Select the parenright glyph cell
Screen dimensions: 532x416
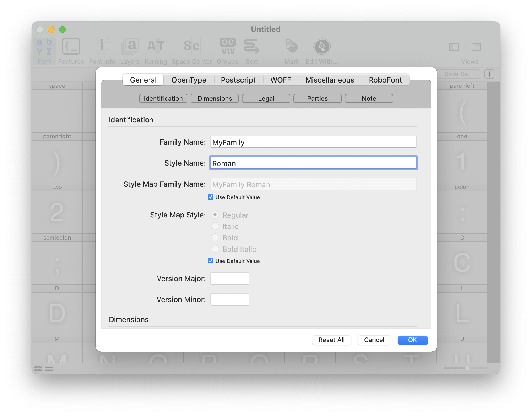click(x=57, y=158)
